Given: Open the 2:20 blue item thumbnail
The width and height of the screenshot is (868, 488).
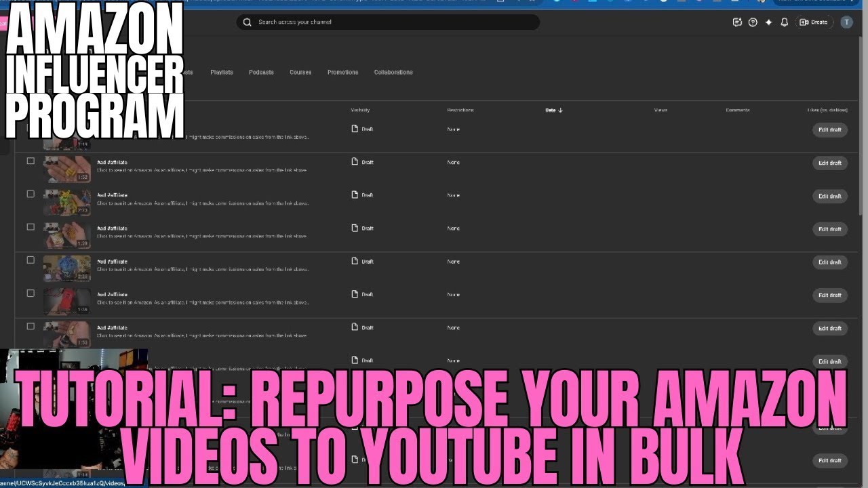Looking at the screenshot, I should point(67,268).
